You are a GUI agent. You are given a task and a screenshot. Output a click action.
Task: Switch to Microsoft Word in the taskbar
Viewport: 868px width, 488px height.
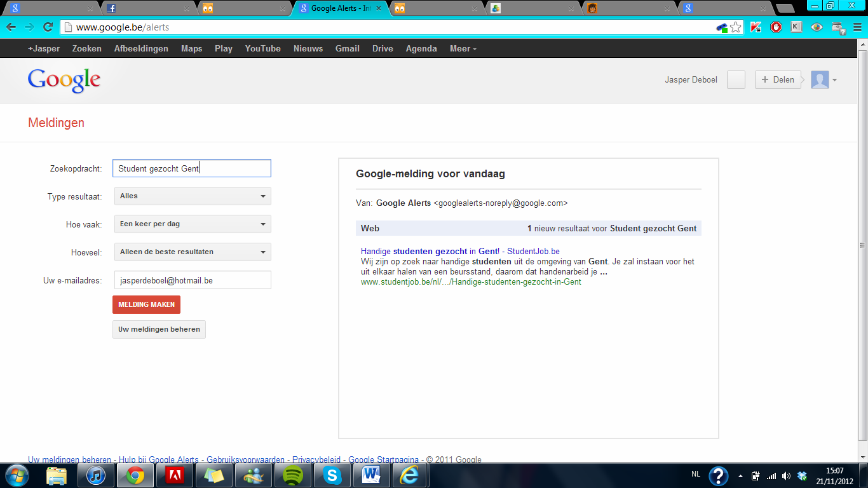coord(371,475)
